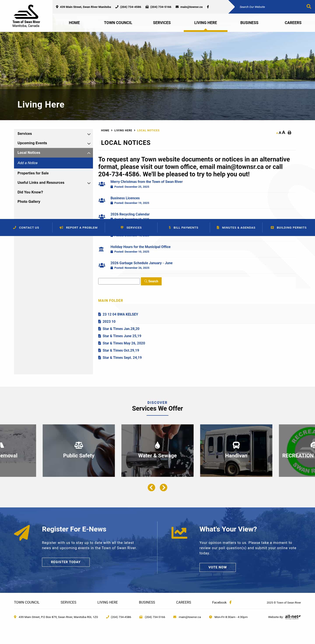Click the yellow Search button

click(x=151, y=281)
